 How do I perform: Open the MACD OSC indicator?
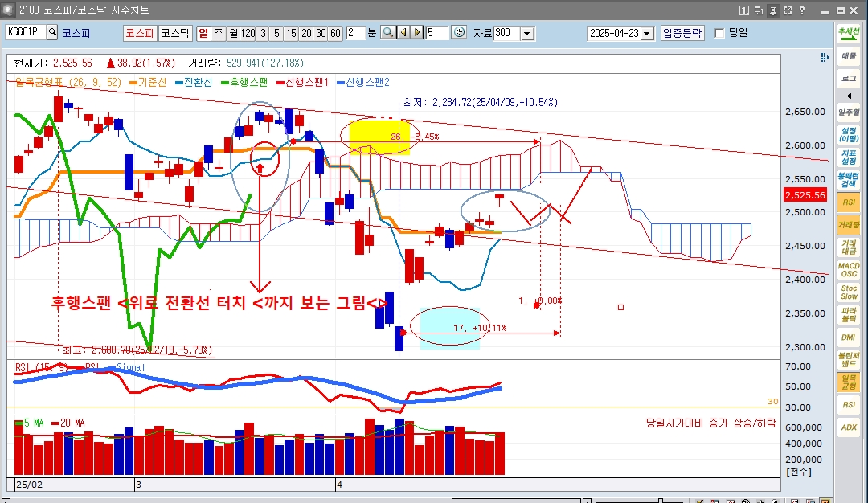pos(848,269)
